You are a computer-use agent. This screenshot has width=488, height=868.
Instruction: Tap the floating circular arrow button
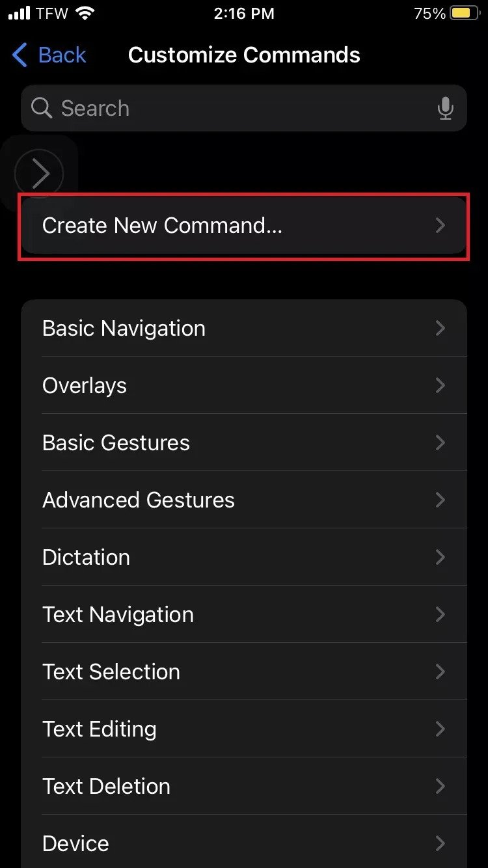[39, 173]
